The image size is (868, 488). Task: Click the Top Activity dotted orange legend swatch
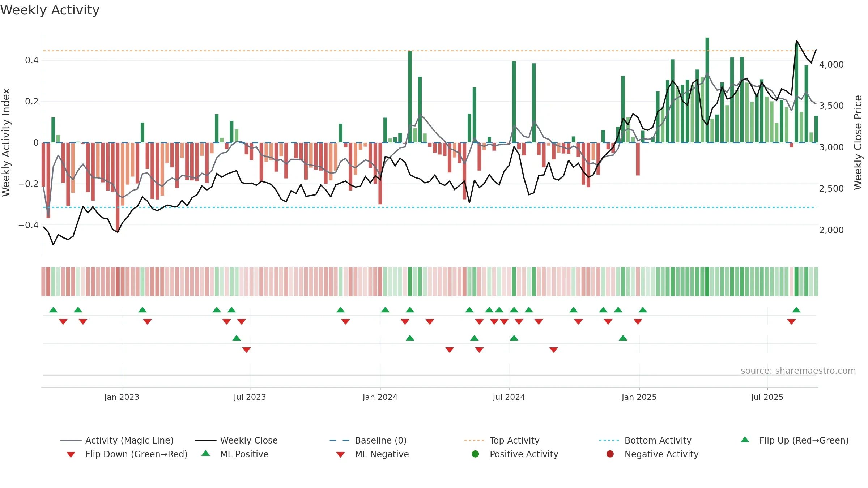pyautogui.click(x=474, y=440)
